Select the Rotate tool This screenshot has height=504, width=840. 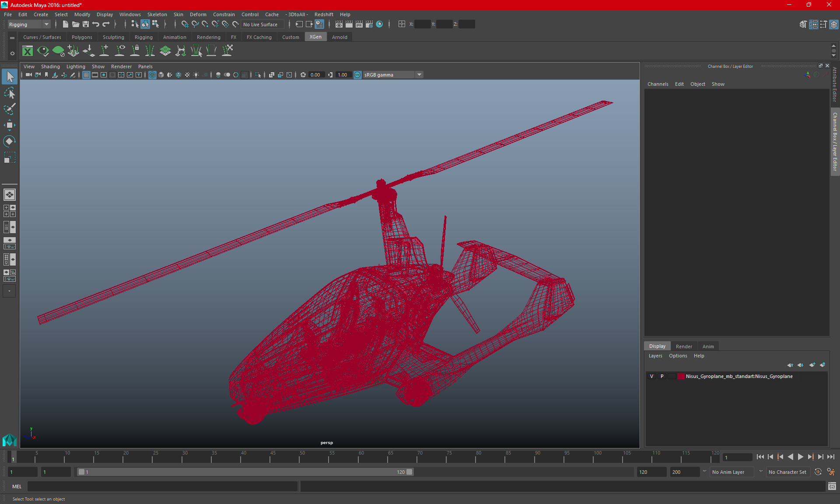point(10,141)
